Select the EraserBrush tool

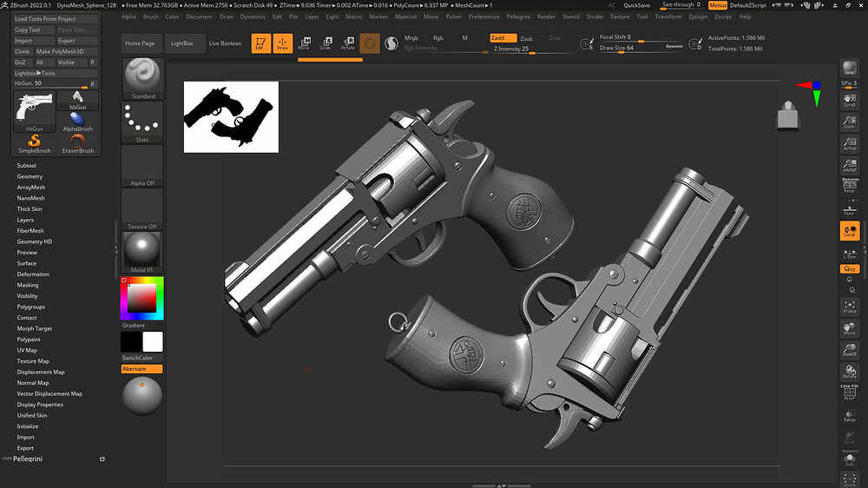(77, 143)
